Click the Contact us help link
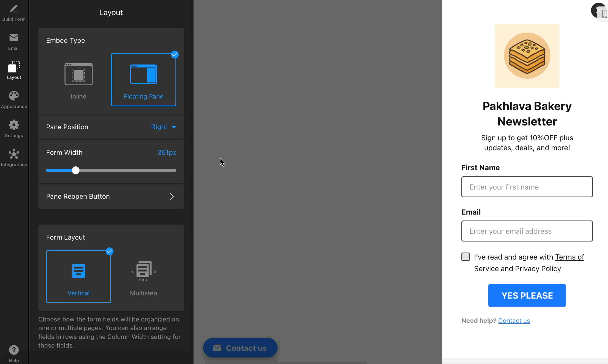608x364 pixels. click(514, 321)
